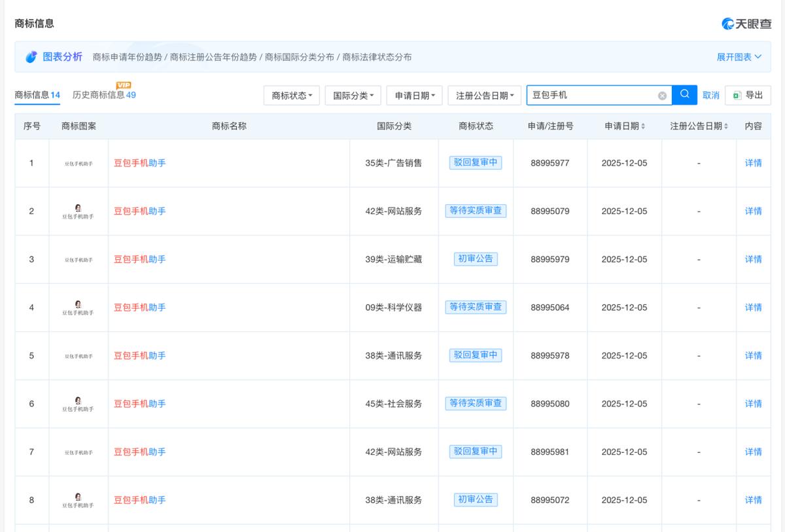The width and height of the screenshot is (785, 532).
Task: Expand charts via 展开图表
Action: click(x=739, y=57)
